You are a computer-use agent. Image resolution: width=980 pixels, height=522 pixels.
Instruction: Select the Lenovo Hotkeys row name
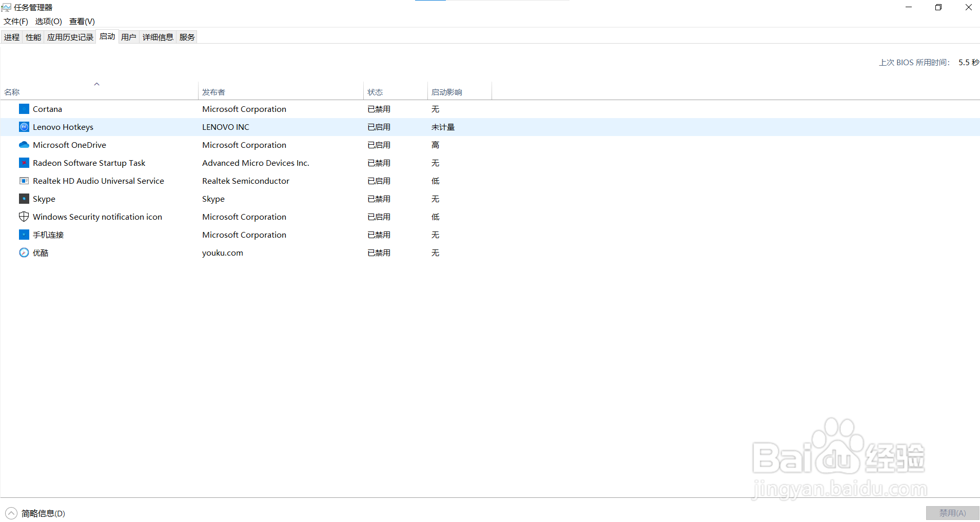pos(63,127)
